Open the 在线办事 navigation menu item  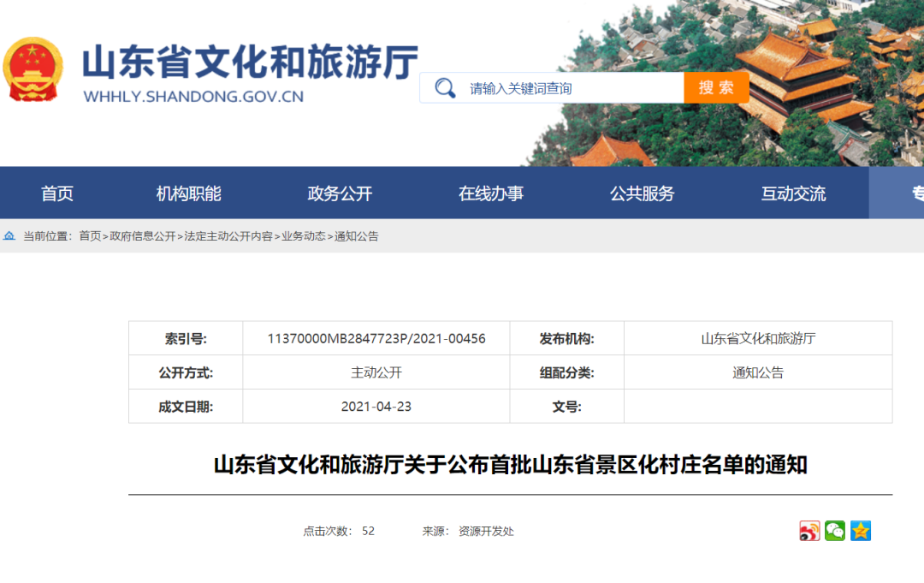coord(491,193)
